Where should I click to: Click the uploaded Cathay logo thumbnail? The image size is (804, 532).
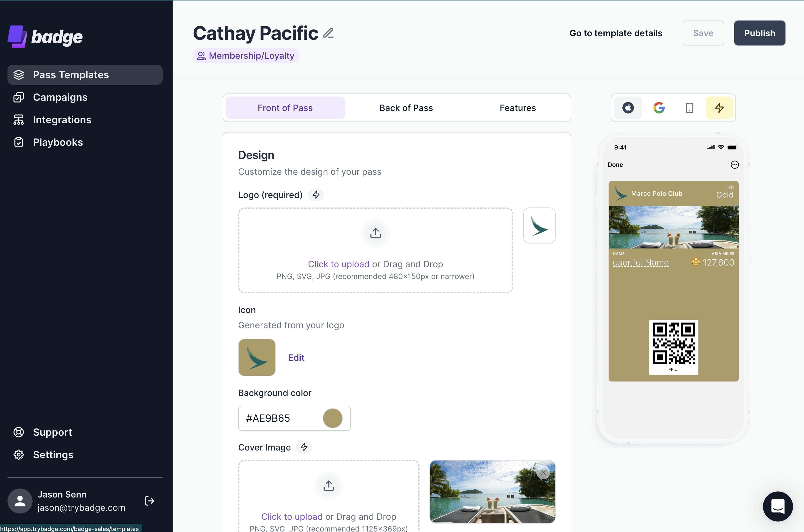[x=539, y=225]
